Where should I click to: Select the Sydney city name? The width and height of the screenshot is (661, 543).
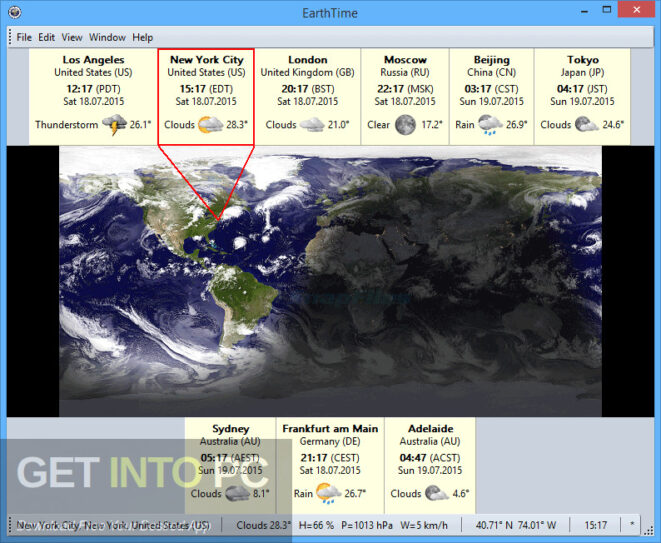231,429
